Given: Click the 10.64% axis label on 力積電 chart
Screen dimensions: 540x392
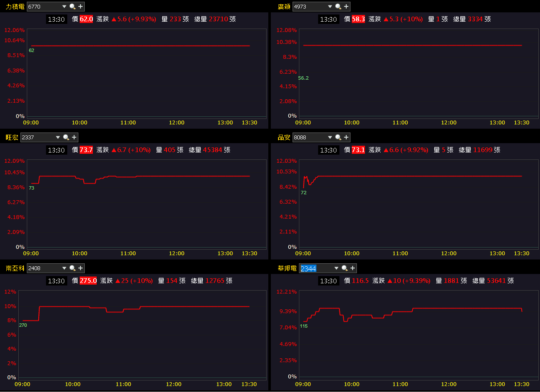Looking at the screenshot, I should [14, 40].
